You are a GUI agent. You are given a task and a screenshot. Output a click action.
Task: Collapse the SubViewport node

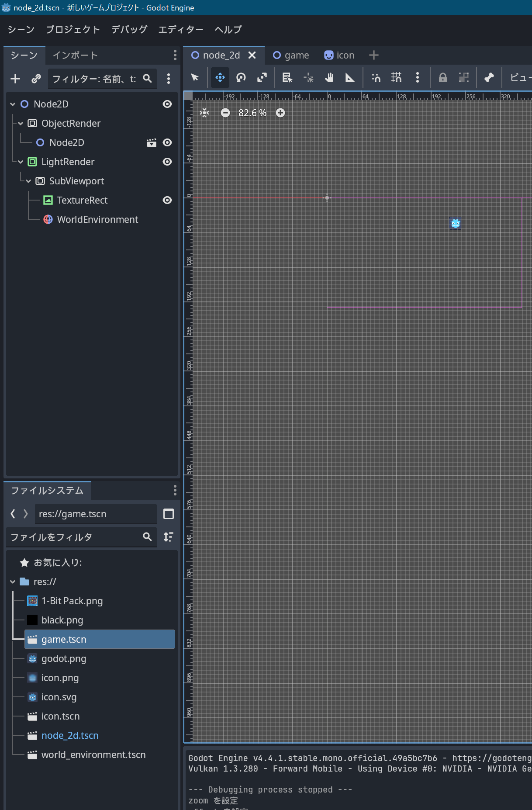(x=28, y=181)
